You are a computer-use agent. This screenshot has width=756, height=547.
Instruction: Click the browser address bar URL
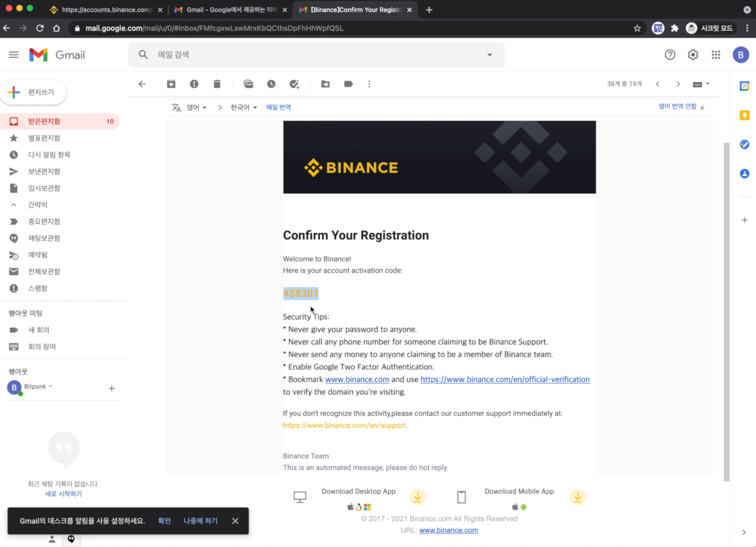214,28
